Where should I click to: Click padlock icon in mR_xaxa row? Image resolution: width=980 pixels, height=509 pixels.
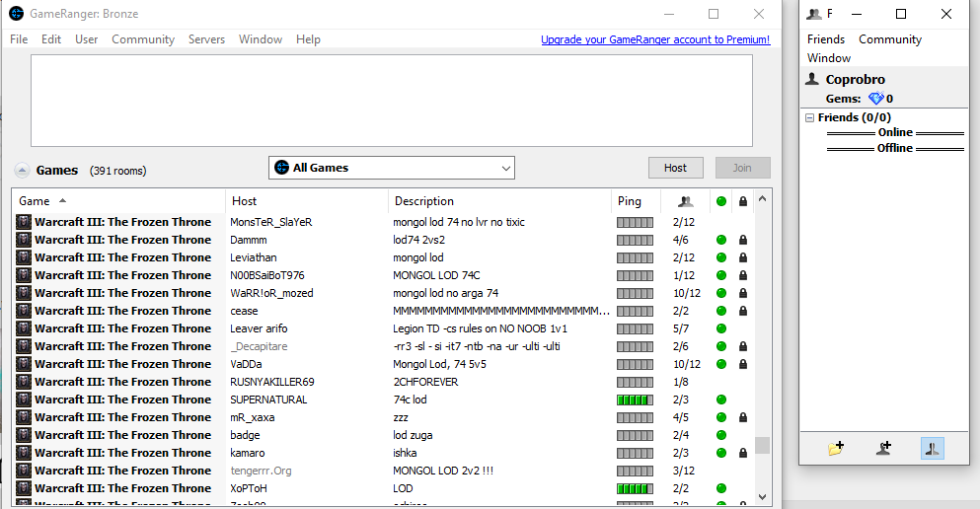tap(743, 417)
